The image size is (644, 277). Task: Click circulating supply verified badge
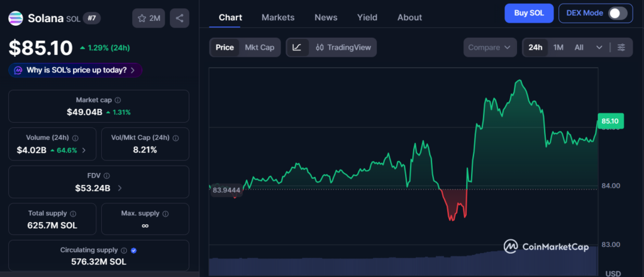[133, 251]
